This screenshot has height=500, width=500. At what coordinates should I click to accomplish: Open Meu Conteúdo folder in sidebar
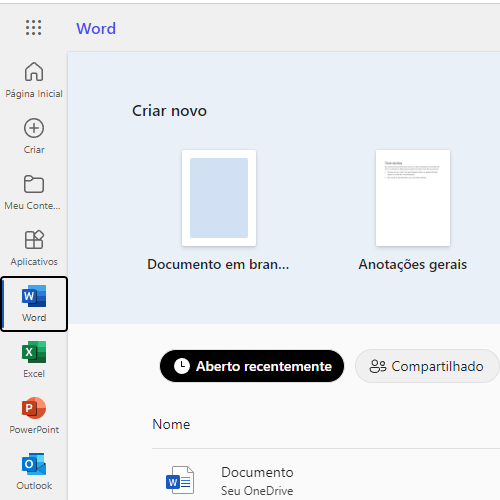point(34,192)
